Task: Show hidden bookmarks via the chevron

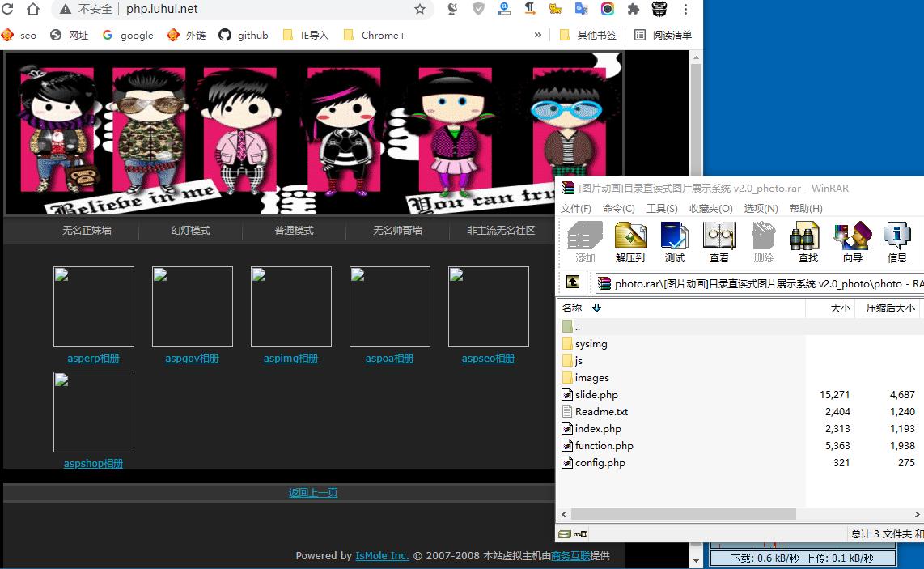Action: (x=537, y=35)
